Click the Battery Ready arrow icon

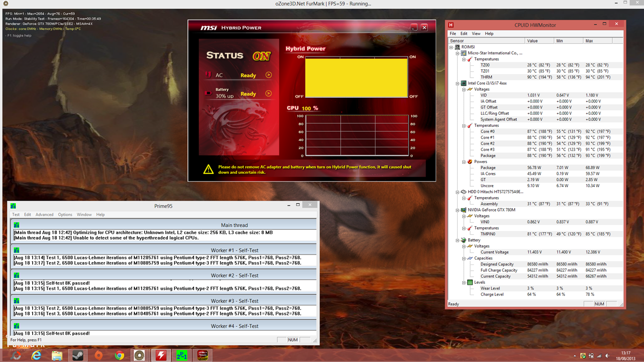pyautogui.click(x=268, y=94)
